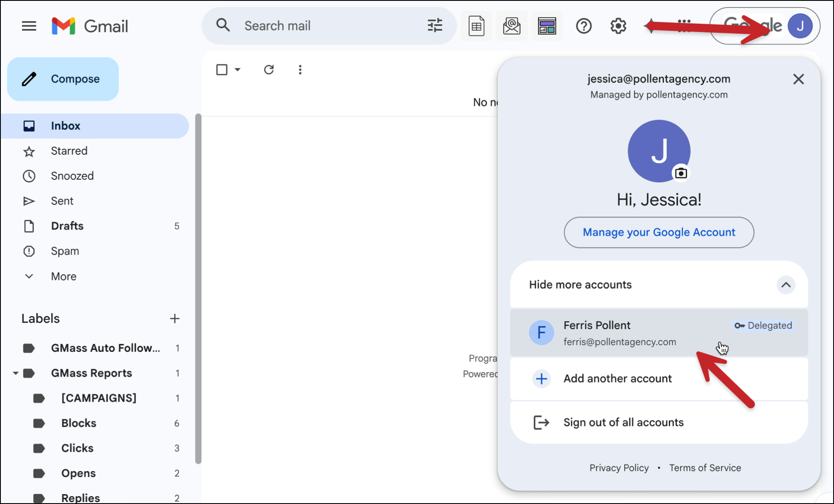Image resolution: width=834 pixels, height=504 pixels.
Task: Open the Settings gear icon
Action: [x=618, y=26]
